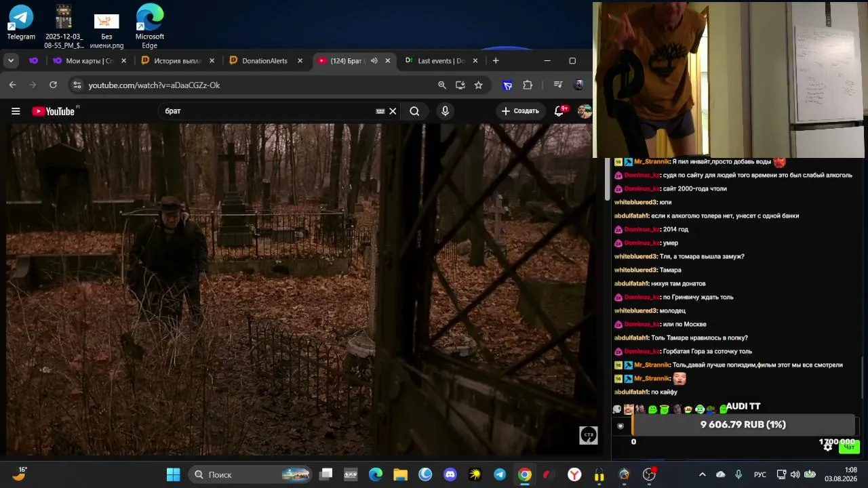Select the Без имени.png desktop file
The image size is (868, 488).
coord(106,31)
